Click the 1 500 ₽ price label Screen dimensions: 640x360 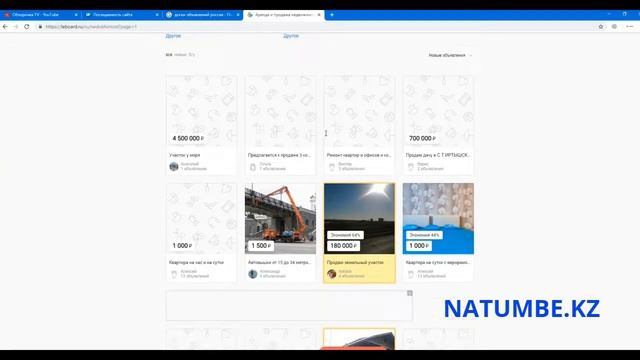261,246
